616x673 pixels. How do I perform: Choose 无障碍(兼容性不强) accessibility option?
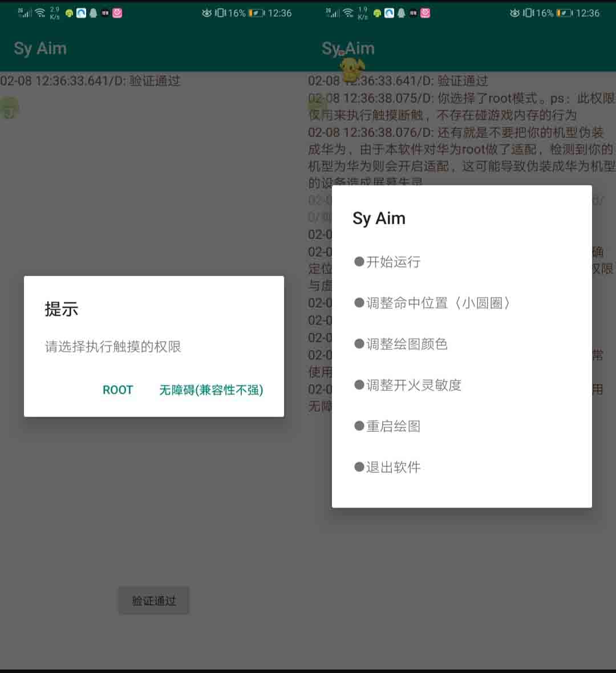pos(211,390)
